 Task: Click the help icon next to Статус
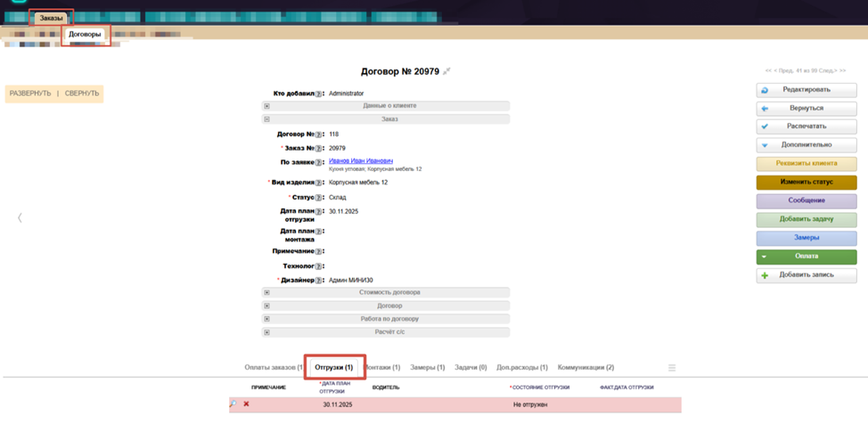point(319,197)
